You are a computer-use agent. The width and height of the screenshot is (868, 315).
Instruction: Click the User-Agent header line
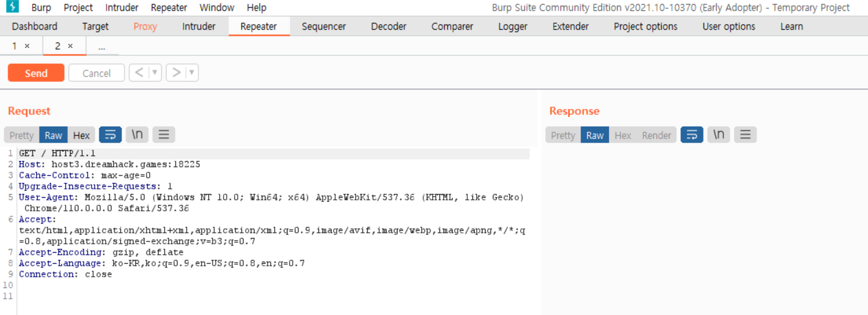271,203
